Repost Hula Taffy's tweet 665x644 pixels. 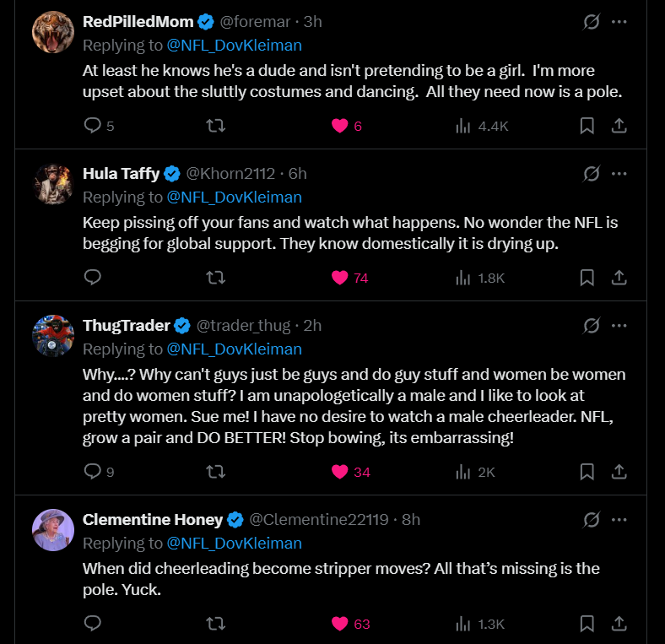tap(216, 278)
